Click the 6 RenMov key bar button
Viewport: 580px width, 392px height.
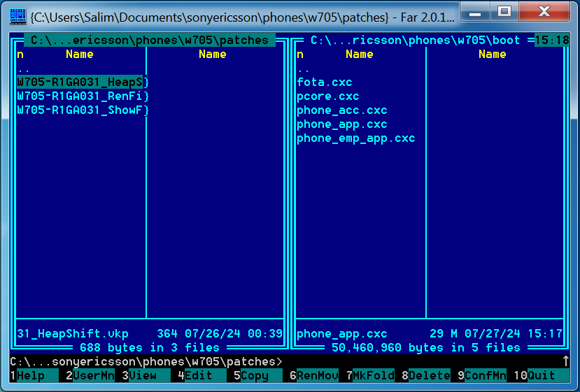click(314, 376)
